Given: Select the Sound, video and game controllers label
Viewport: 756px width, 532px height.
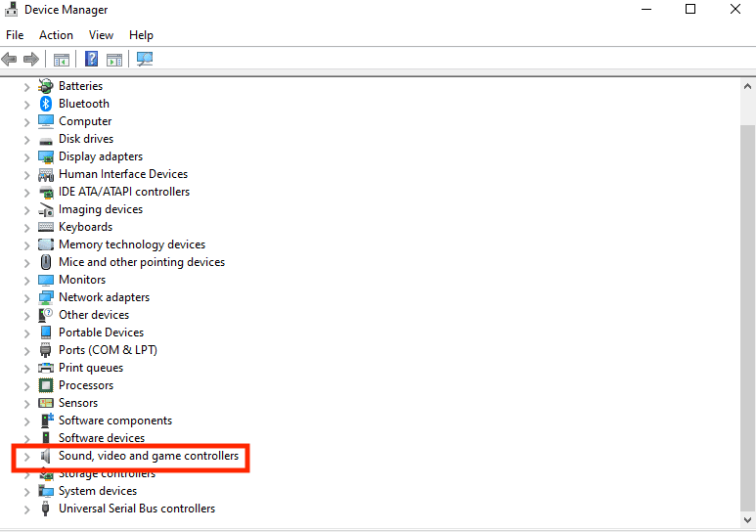Looking at the screenshot, I should tap(149, 456).
